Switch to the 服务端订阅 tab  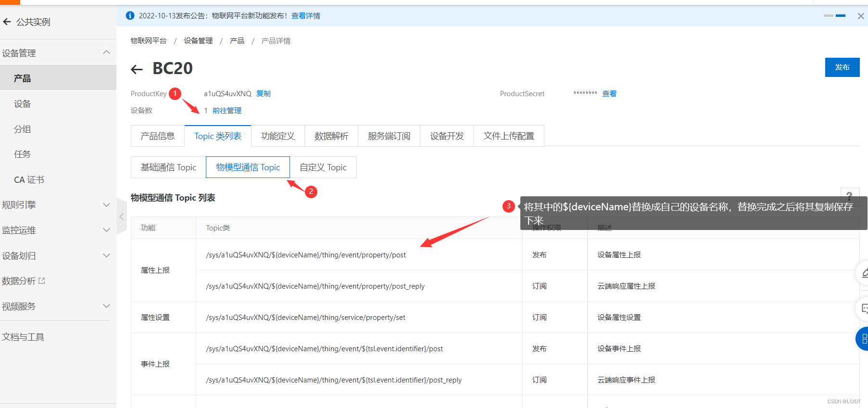[x=389, y=136]
